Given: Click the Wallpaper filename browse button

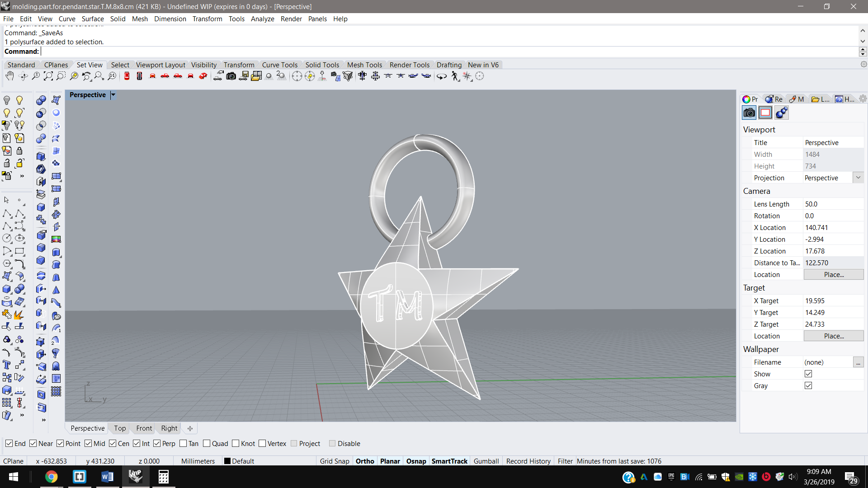Looking at the screenshot, I should point(858,362).
